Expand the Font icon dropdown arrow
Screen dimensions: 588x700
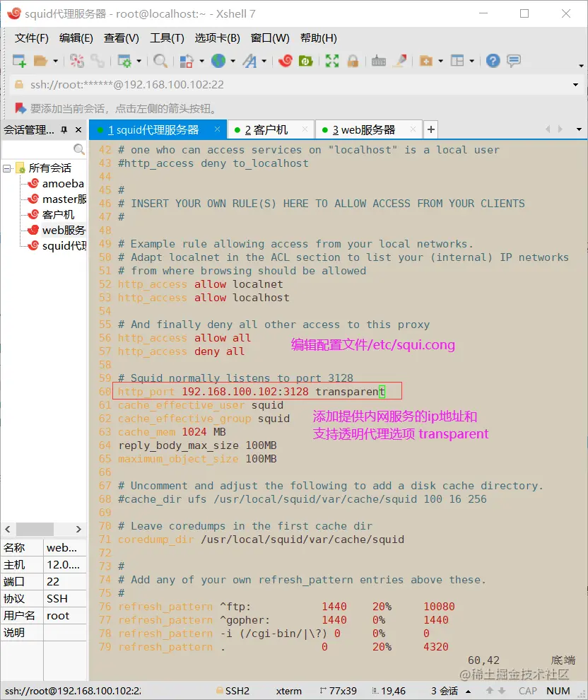pyautogui.click(x=264, y=61)
